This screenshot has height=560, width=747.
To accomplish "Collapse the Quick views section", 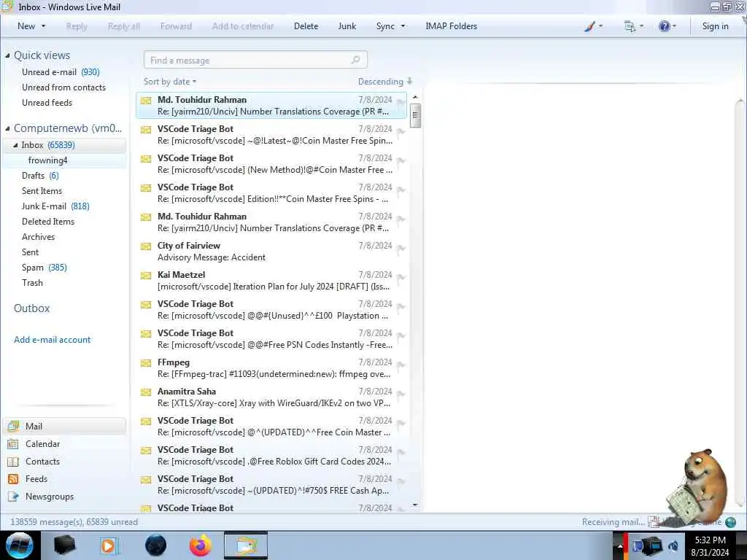I will pyautogui.click(x=7, y=55).
